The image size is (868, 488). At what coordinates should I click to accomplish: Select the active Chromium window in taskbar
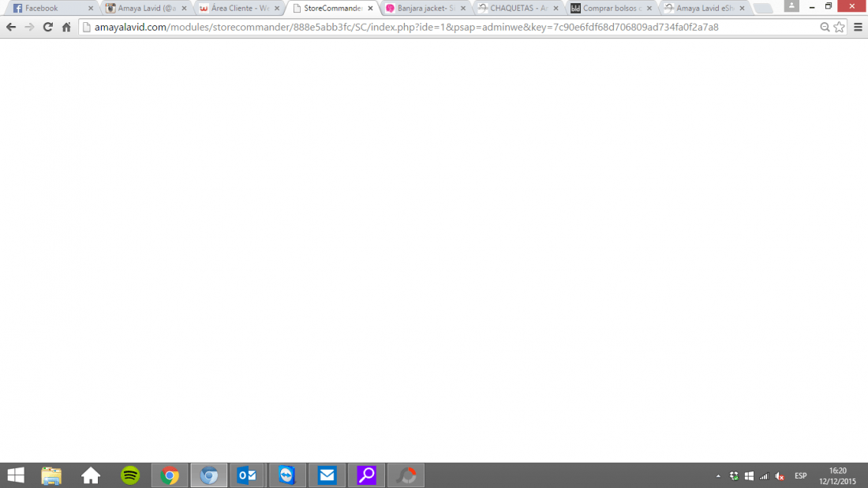[208, 475]
